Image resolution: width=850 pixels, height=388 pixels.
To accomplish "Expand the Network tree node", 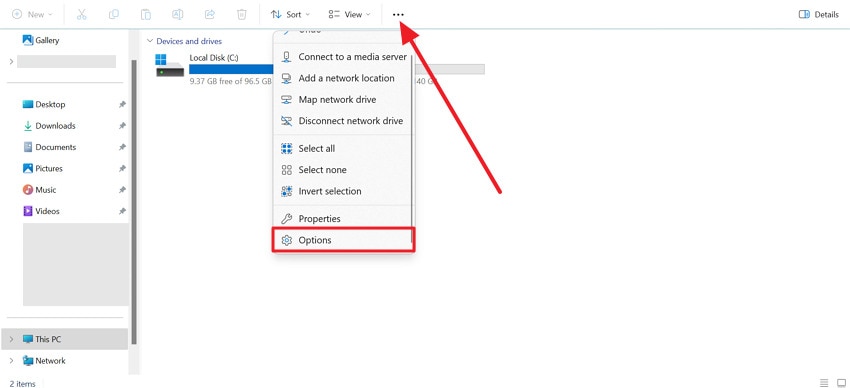I will click(11, 360).
